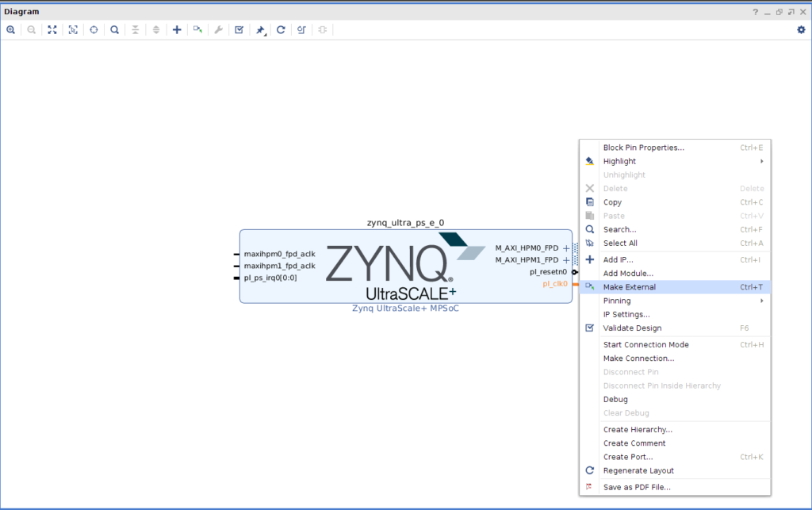This screenshot has height=510, width=812.
Task: Select Block Pin Properties... menu entry
Action: point(643,148)
